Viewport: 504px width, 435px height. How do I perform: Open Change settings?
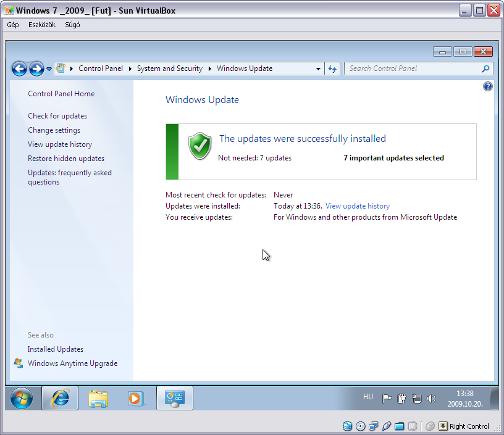tap(54, 130)
